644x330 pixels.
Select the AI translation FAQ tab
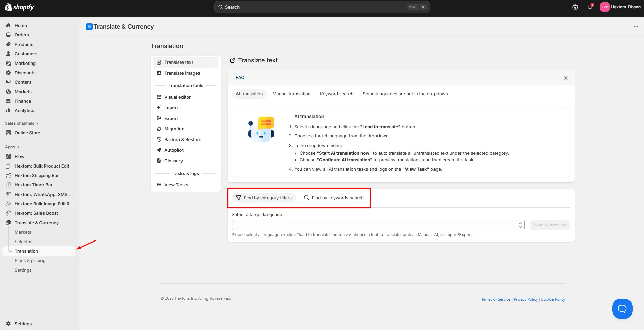249,94
